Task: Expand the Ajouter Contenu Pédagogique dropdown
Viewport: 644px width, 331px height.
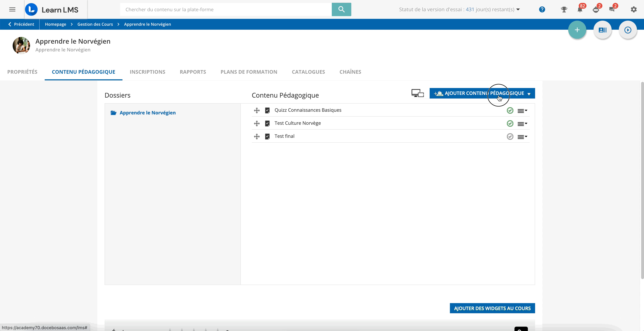Action: tap(482, 93)
